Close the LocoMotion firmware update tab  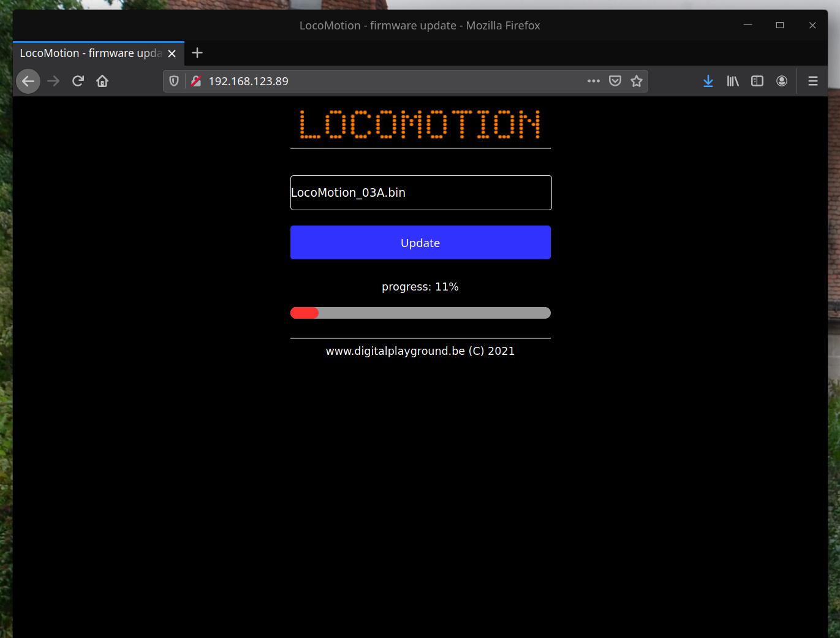click(x=172, y=53)
